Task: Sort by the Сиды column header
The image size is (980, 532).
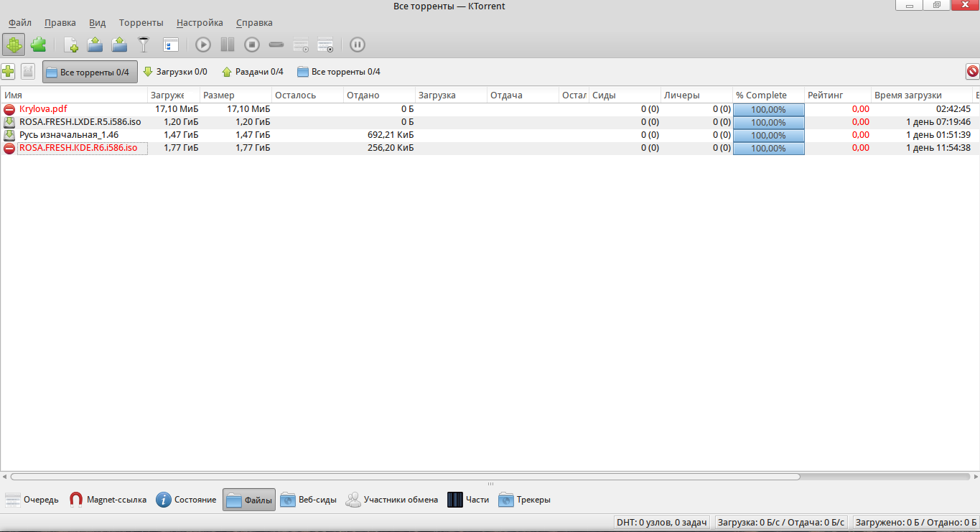Action: (x=625, y=95)
